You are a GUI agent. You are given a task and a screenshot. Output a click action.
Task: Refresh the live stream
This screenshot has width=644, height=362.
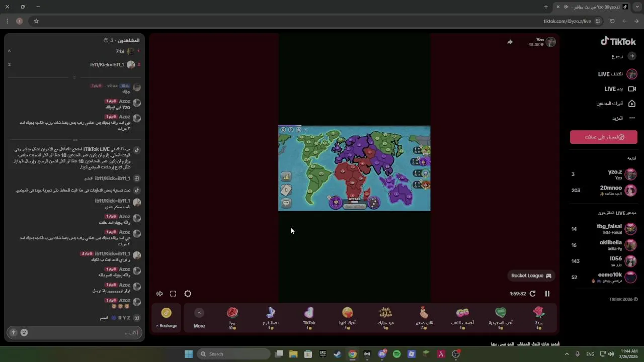(x=533, y=294)
